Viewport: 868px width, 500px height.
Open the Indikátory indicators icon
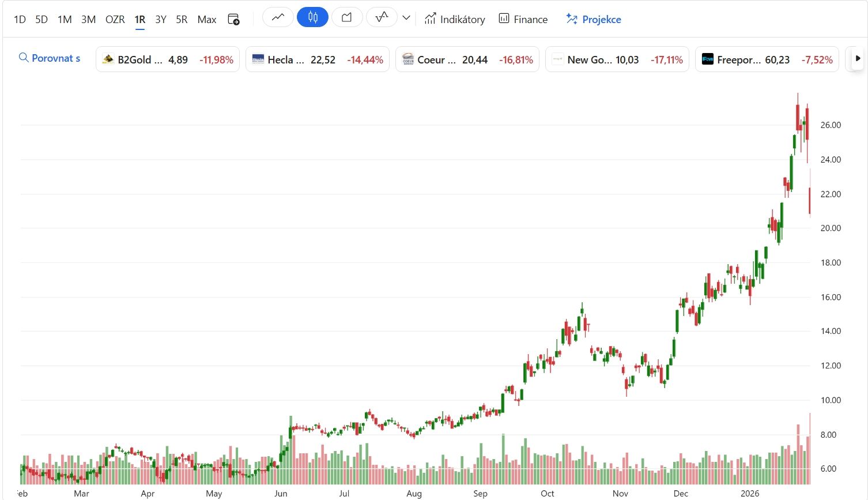(x=455, y=18)
